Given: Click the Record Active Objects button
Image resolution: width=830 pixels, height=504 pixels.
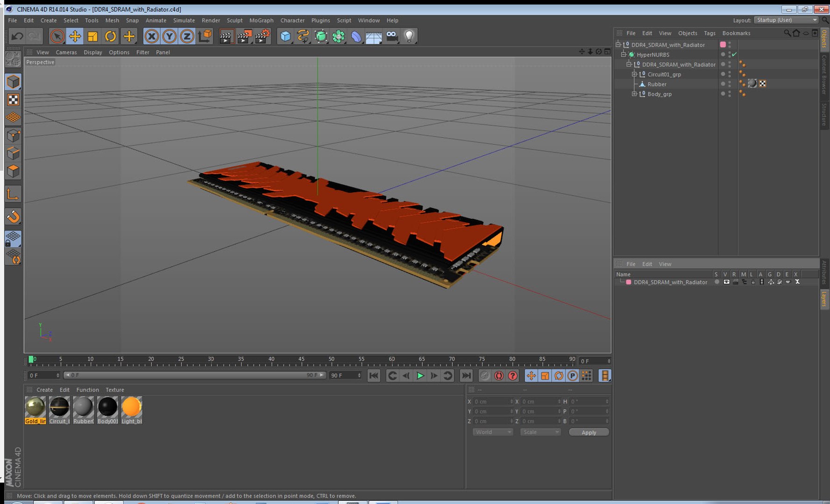Looking at the screenshot, I should 485,376.
